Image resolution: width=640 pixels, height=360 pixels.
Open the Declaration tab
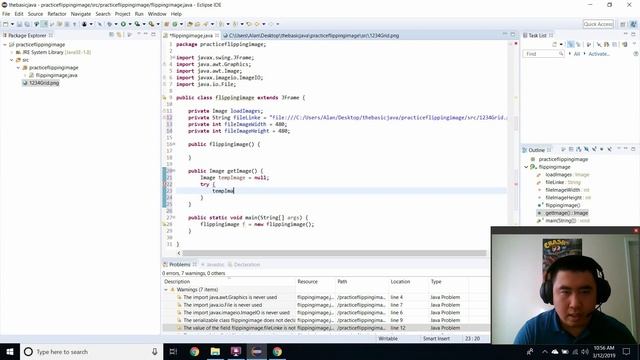click(244, 264)
